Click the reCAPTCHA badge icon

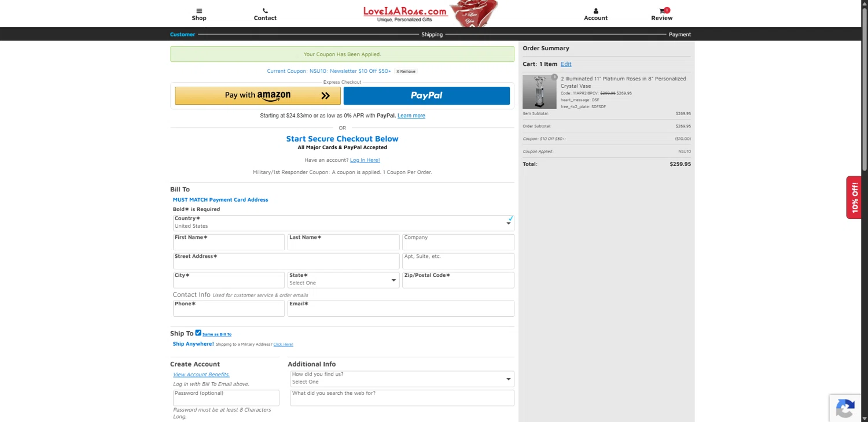[x=845, y=409]
